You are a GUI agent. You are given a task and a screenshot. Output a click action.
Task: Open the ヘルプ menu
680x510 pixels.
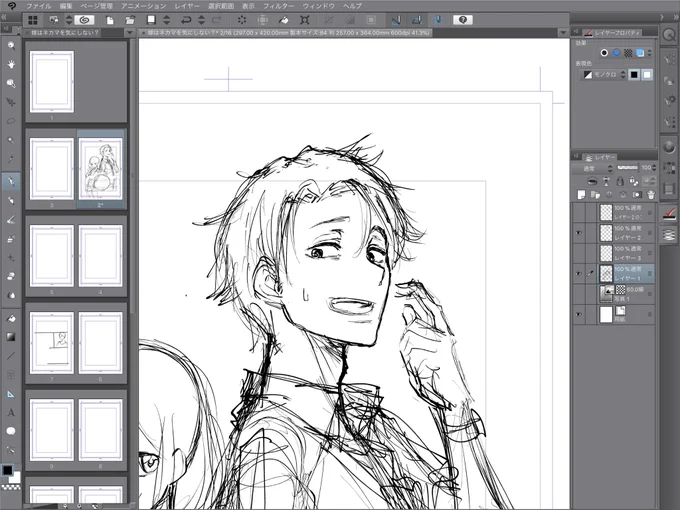[352, 6]
